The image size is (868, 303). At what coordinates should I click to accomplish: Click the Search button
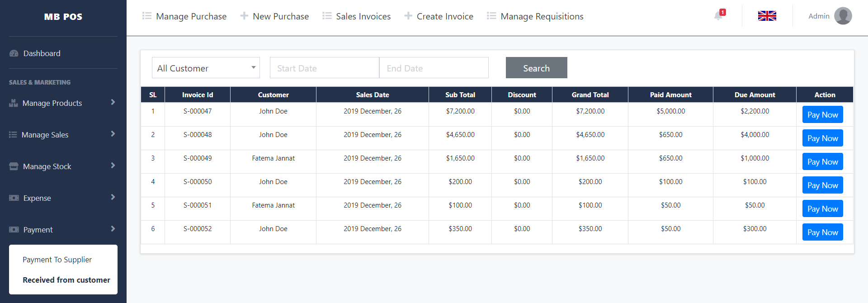(x=536, y=68)
